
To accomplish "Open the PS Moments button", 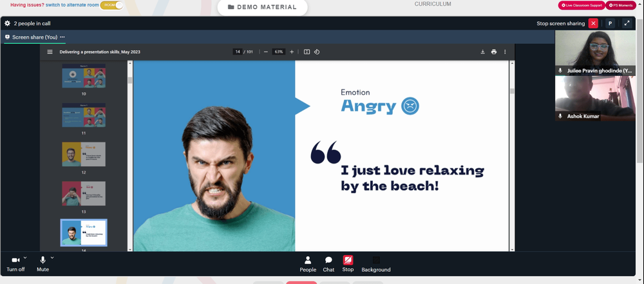I will click(x=620, y=5).
